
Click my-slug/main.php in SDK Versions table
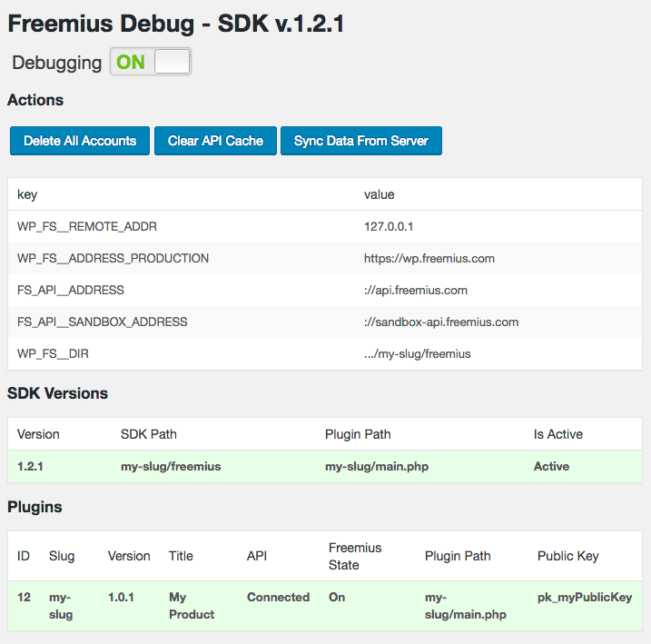[x=377, y=466]
